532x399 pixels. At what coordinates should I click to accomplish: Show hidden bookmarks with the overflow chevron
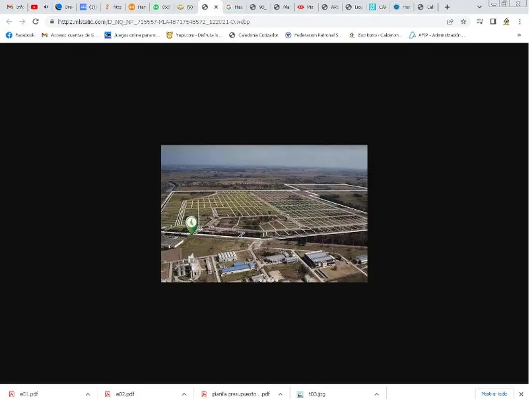tap(519, 35)
